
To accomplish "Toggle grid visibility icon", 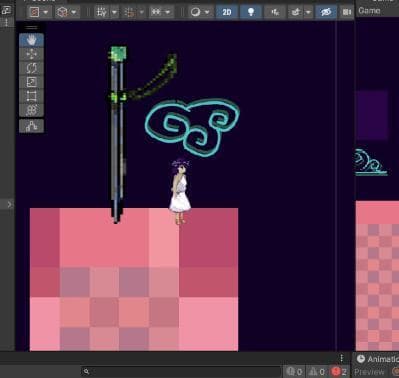I will tap(101, 13).
